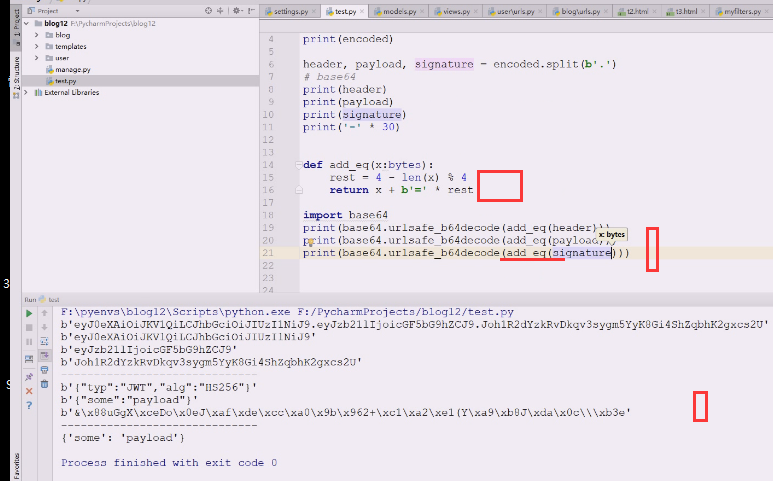Click the down stack trace arrow

tap(44, 327)
